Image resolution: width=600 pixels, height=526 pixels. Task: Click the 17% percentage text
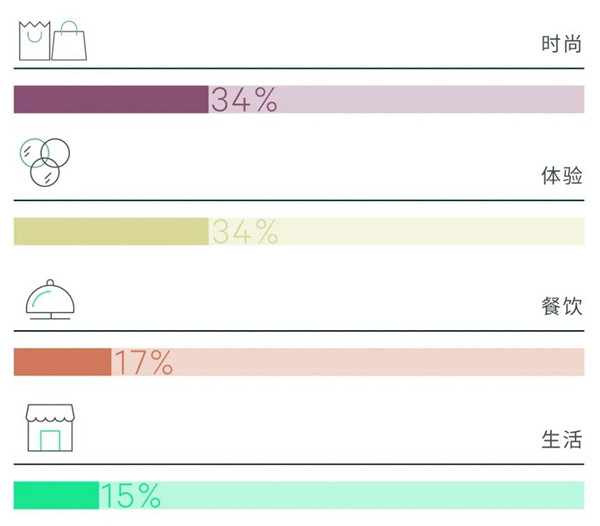point(144,362)
